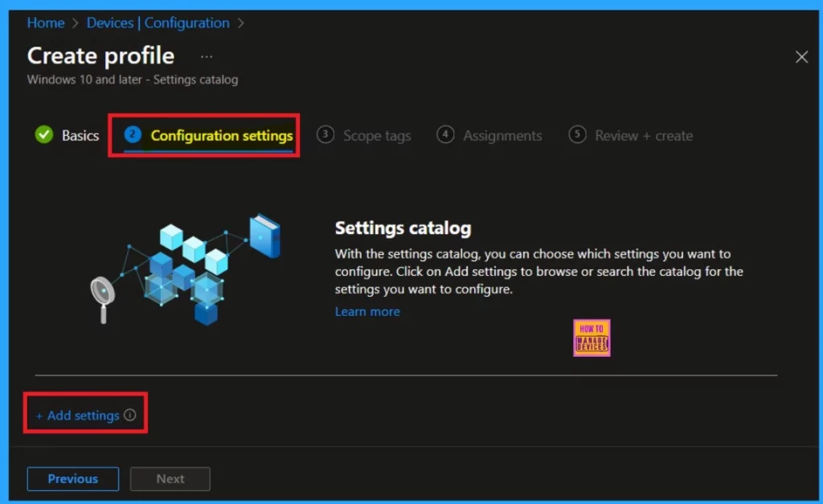823x504 pixels.
Task: Click the 'Windows 10 and later - Settings catalog' subtitle
Action: pyautogui.click(x=133, y=80)
